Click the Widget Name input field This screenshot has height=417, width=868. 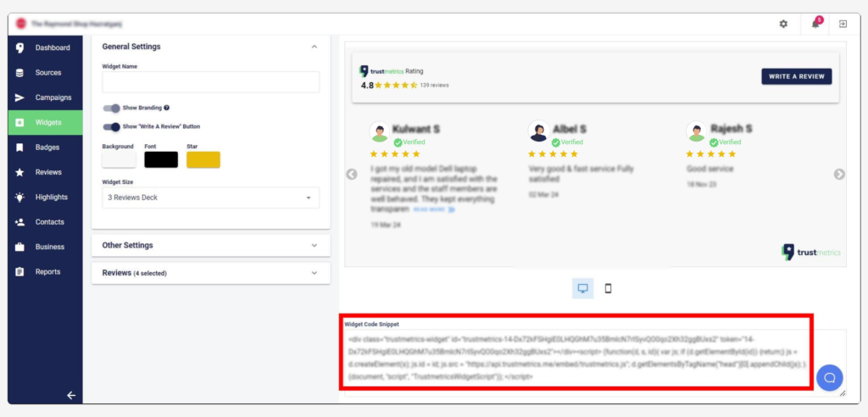211,82
